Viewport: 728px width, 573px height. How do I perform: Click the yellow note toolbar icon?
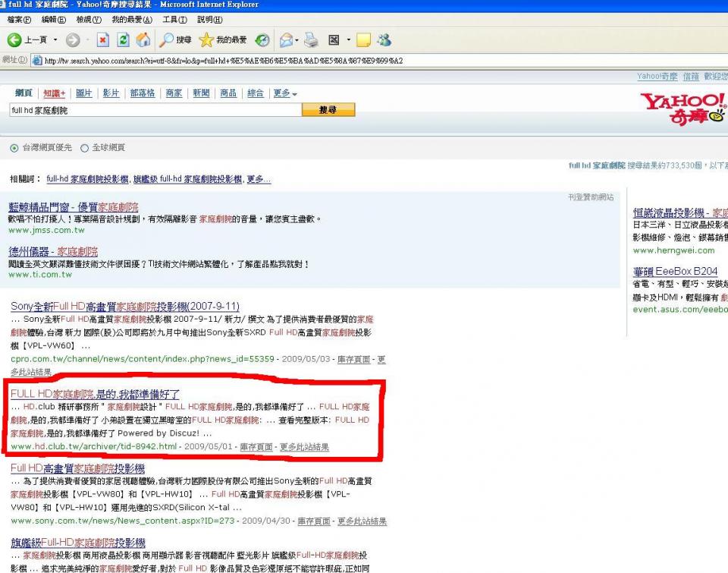coord(363,40)
